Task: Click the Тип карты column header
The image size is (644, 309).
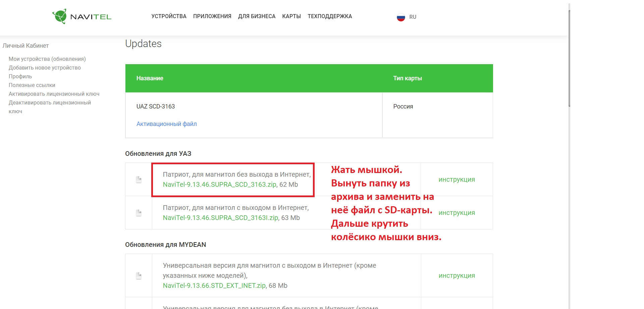Action: point(408,78)
